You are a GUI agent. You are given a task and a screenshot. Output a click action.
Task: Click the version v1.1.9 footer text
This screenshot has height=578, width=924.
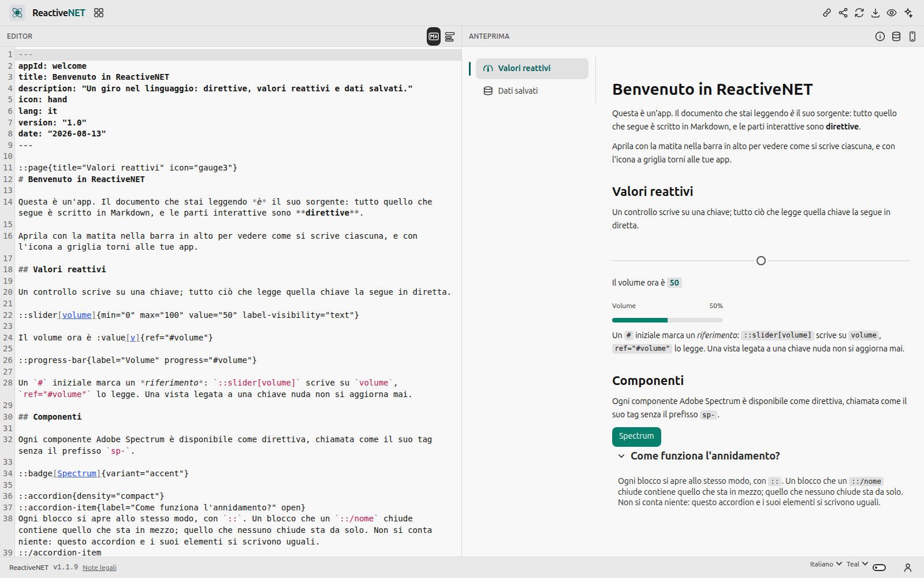(66, 568)
